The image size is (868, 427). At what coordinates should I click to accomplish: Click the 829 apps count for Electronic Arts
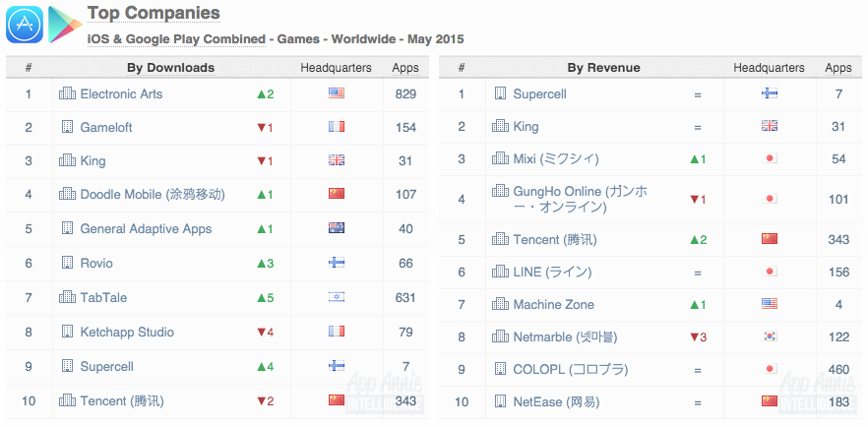coord(405,94)
